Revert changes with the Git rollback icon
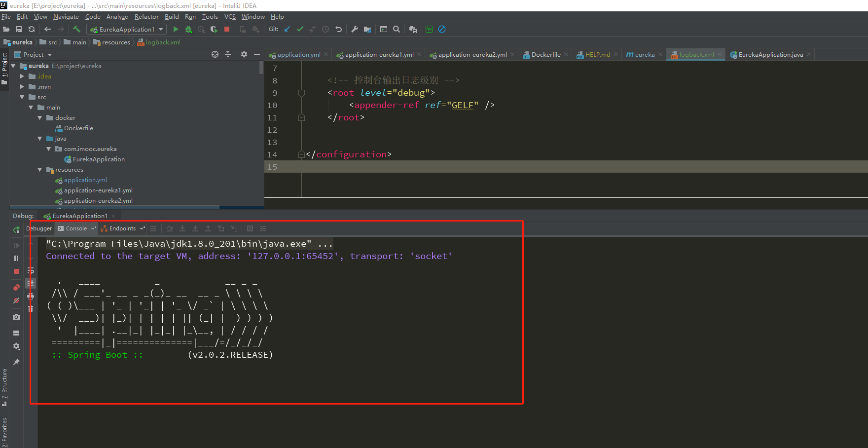The width and height of the screenshot is (868, 448). tap(338, 29)
